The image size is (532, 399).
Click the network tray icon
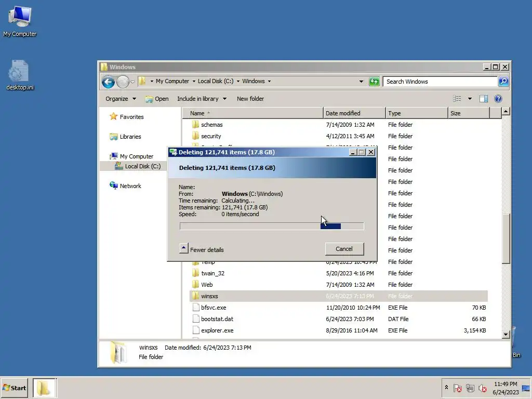coord(470,388)
